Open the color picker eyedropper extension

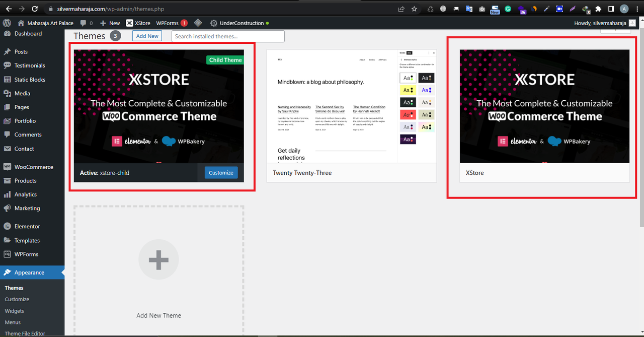click(x=546, y=9)
